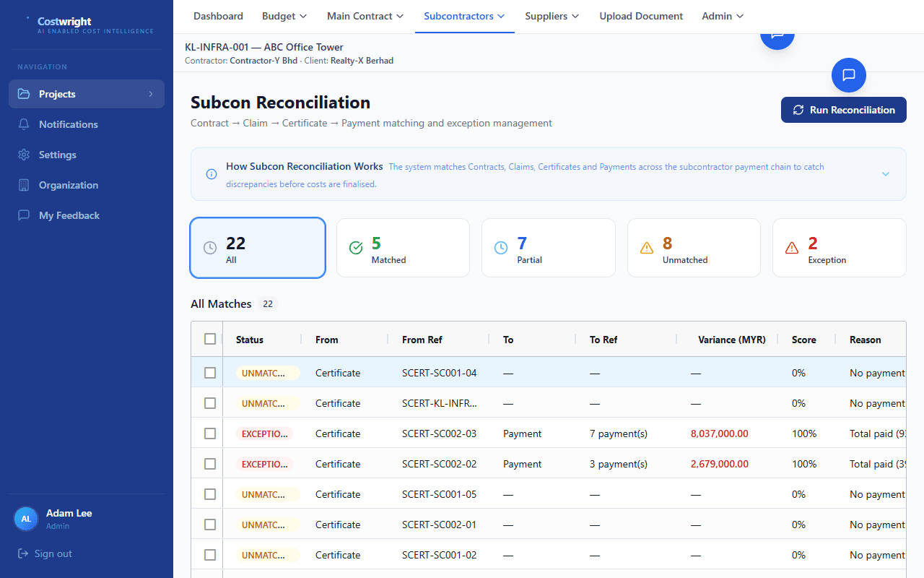Sort by the Status column header
The image size is (924, 578).
[x=250, y=340]
